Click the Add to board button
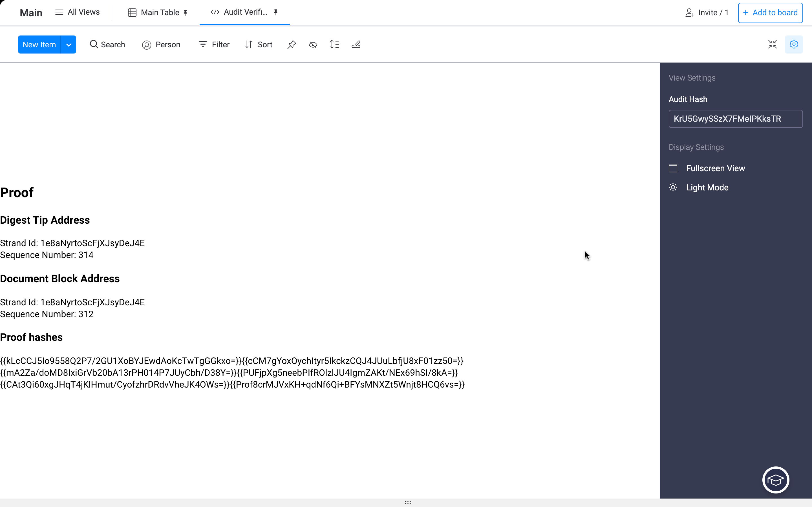Viewport: 812px width, 507px height. (770, 13)
